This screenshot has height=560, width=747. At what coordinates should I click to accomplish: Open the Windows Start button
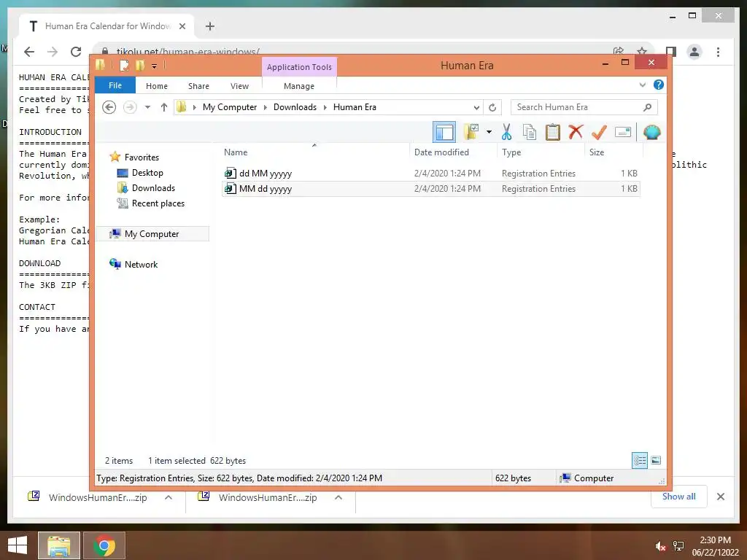click(18, 545)
